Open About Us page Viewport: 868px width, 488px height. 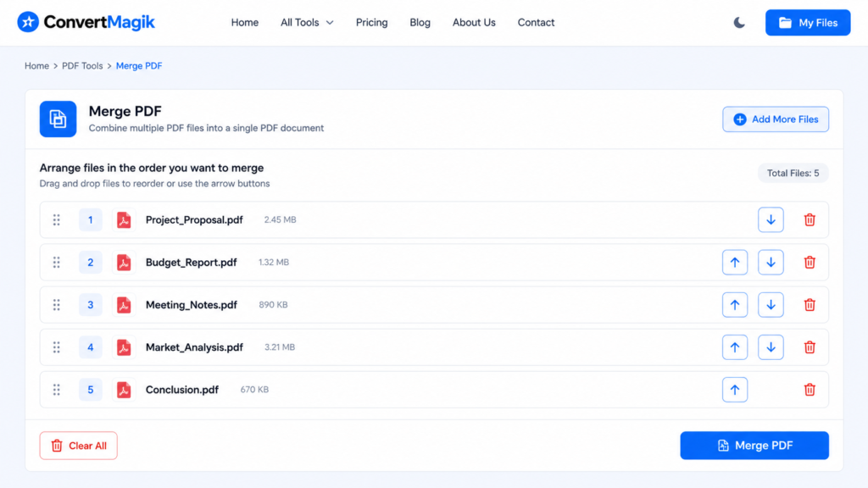(x=474, y=23)
